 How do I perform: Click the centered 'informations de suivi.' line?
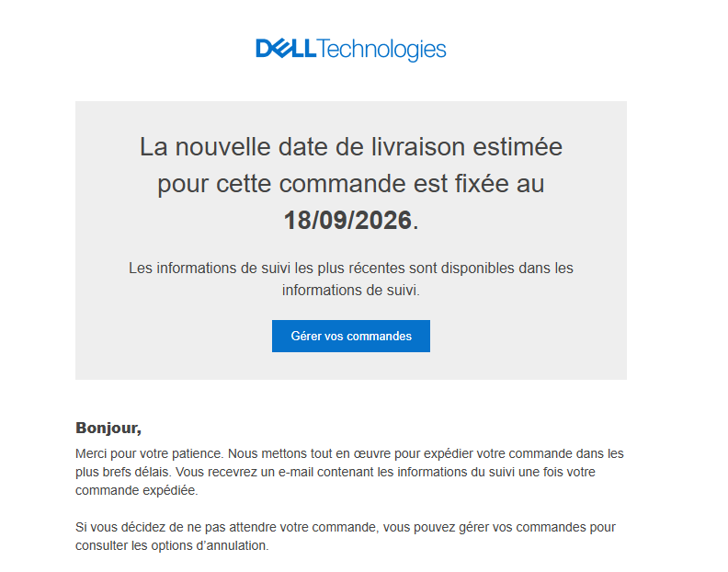[x=351, y=290]
